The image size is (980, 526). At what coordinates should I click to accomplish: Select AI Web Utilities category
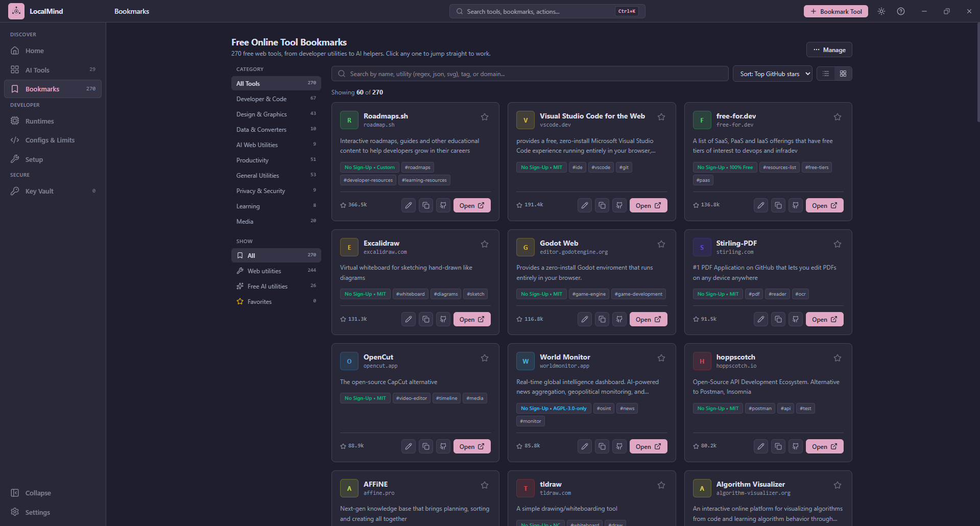276,145
